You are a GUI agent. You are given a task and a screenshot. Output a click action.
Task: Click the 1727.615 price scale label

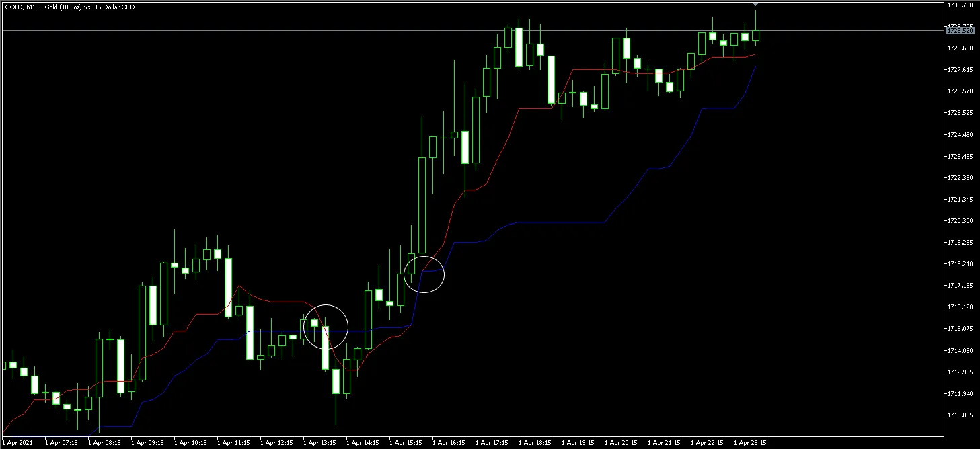click(x=959, y=70)
